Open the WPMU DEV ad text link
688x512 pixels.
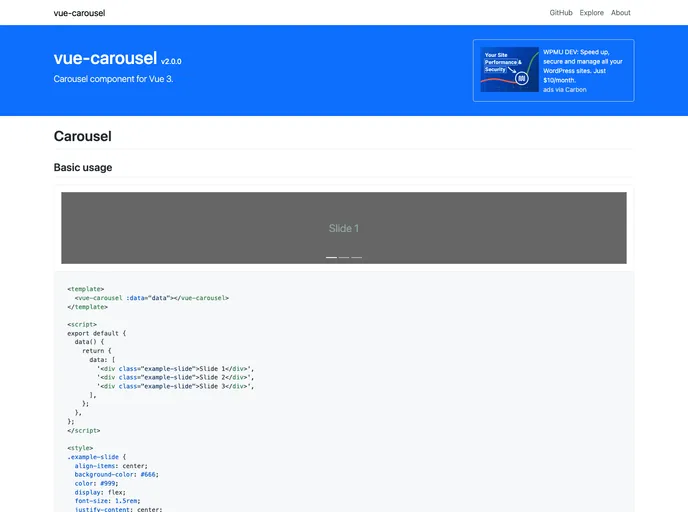583,66
